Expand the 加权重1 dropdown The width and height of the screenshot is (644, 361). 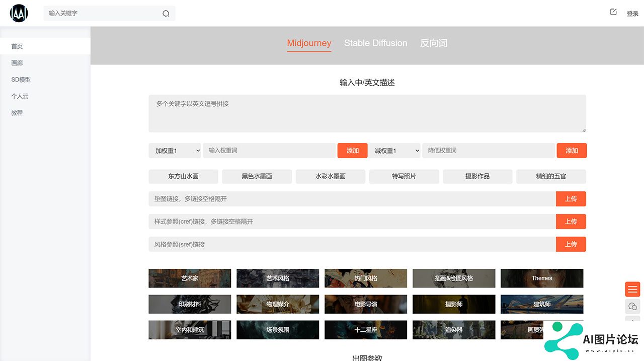(175, 151)
